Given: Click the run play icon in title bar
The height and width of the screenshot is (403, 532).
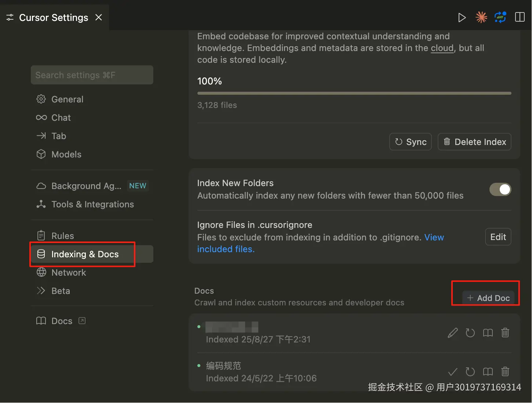Looking at the screenshot, I should [x=462, y=17].
